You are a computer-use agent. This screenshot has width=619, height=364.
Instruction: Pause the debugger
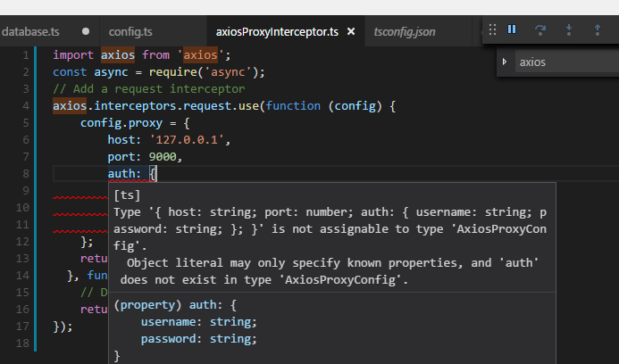(512, 29)
